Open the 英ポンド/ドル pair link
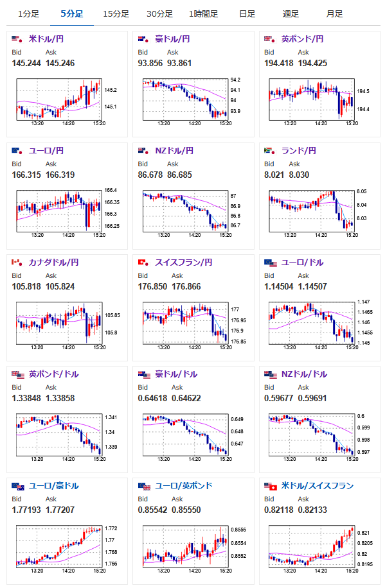385x588 pixels. click(x=54, y=374)
